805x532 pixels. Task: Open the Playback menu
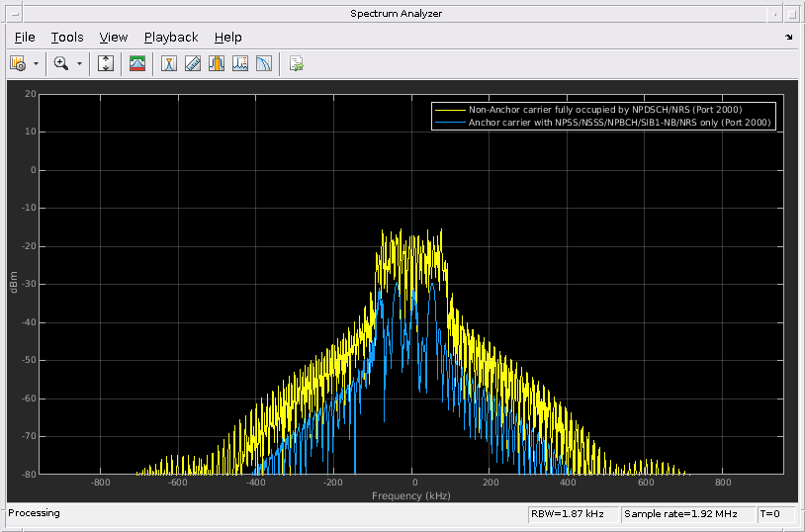pos(171,37)
